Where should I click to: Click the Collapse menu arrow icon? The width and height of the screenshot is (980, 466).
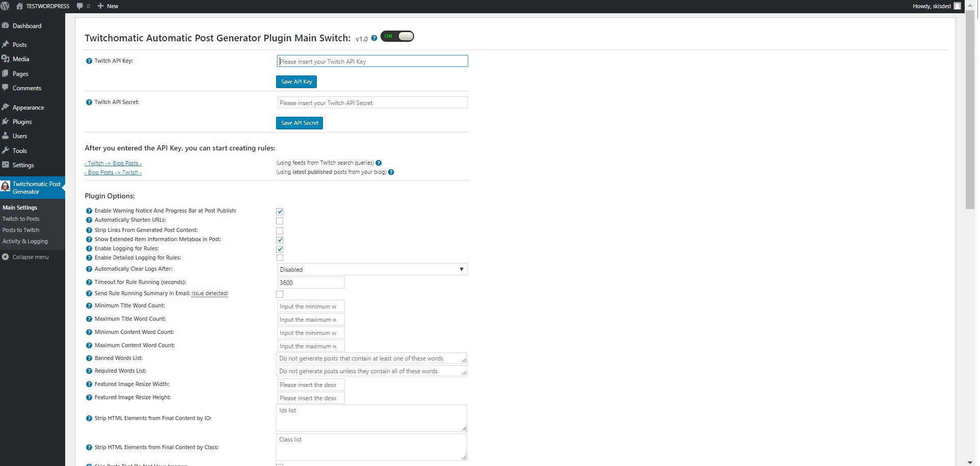tap(6, 257)
